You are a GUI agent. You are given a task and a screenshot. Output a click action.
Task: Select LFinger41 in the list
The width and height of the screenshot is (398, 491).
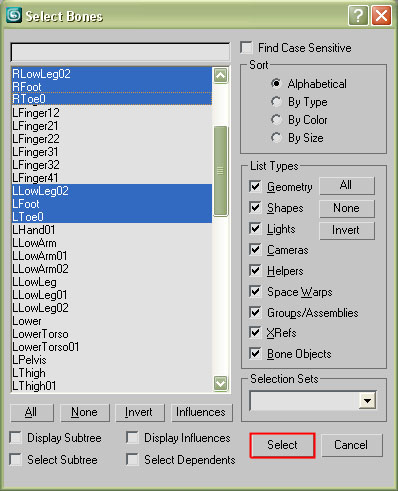(x=112, y=178)
